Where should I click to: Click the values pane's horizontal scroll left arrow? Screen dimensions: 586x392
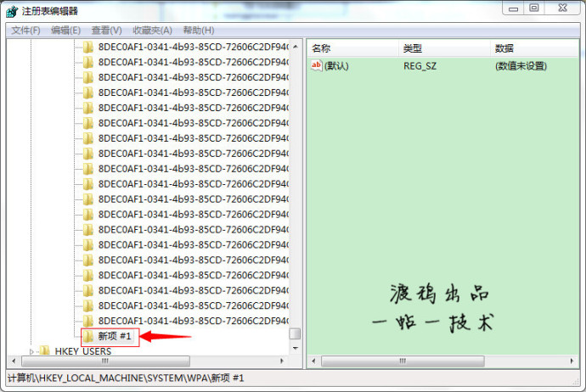click(313, 361)
